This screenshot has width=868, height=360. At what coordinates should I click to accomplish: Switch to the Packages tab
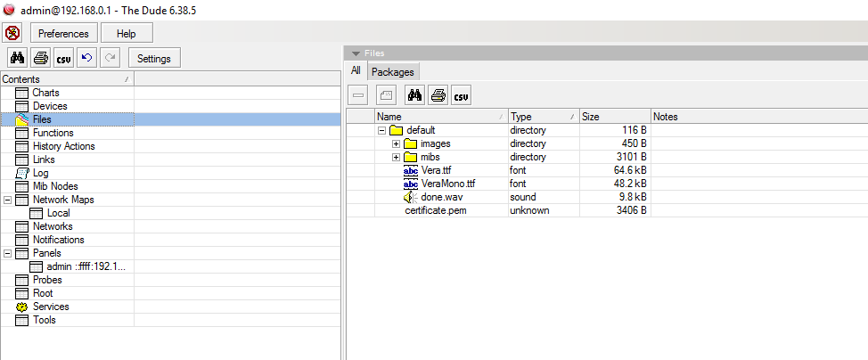393,71
